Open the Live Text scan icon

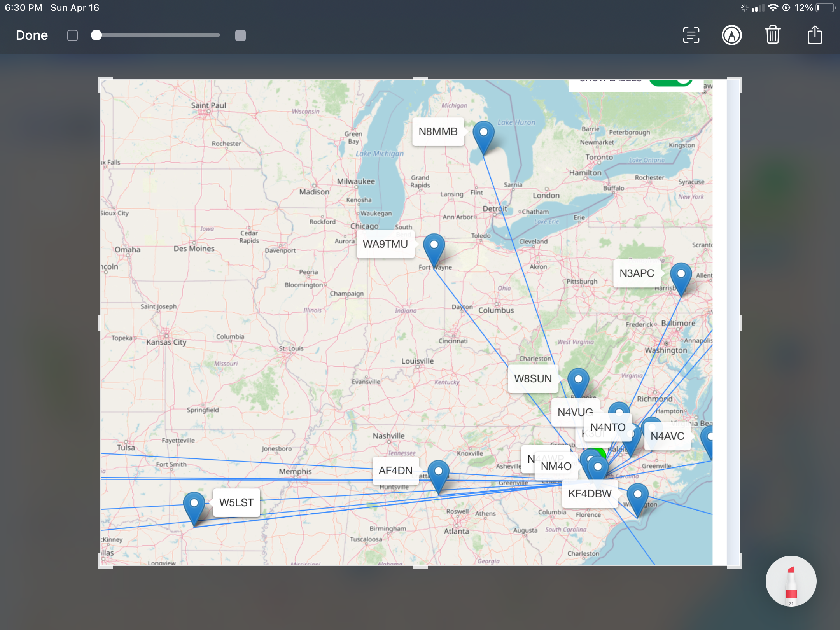coord(691,35)
